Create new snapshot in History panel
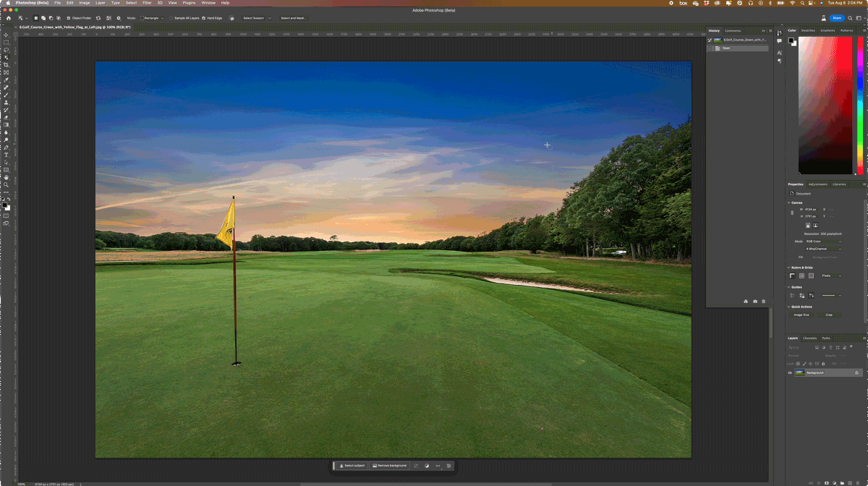Screen dimensions: 868x486 coord(755,301)
